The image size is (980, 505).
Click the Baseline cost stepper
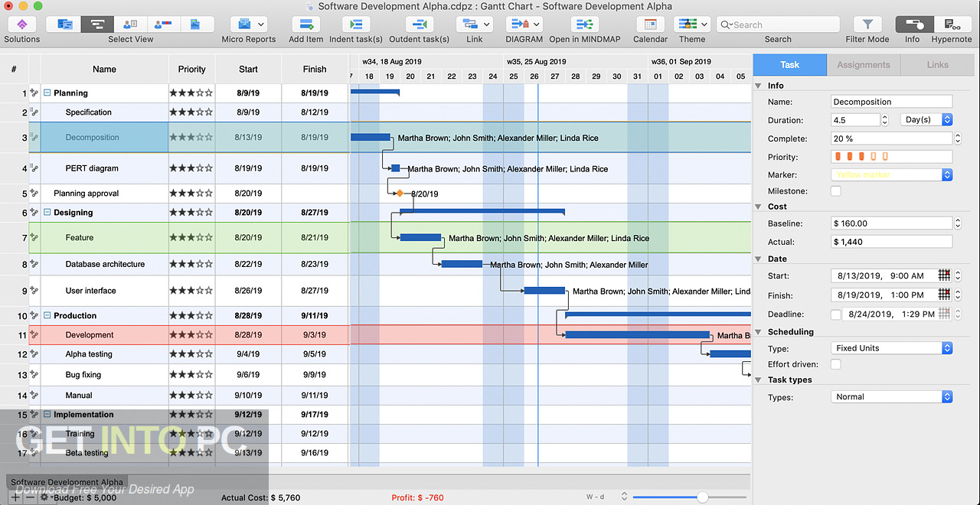coord(958,223)
